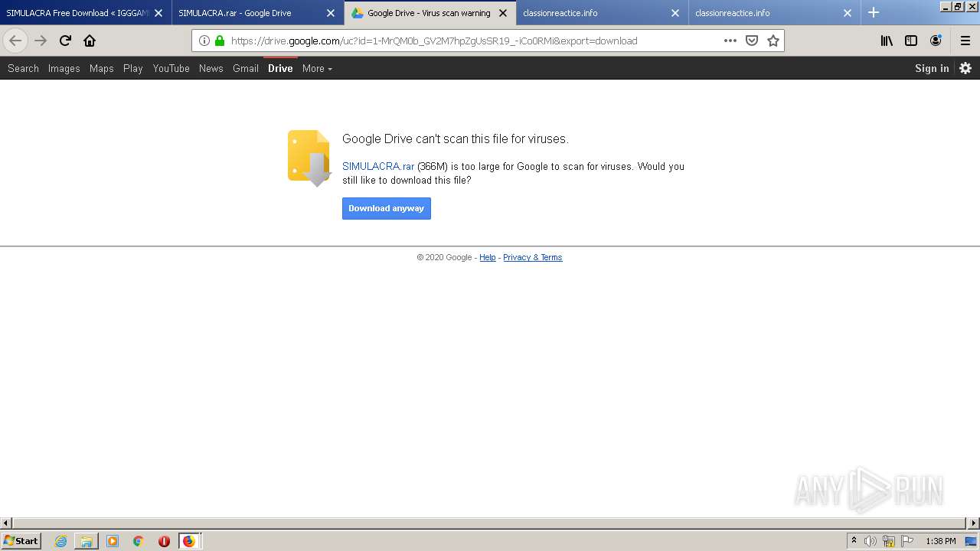Click the Drive file download icon
This screenshot has width=980, height=551.
point(309,158)
